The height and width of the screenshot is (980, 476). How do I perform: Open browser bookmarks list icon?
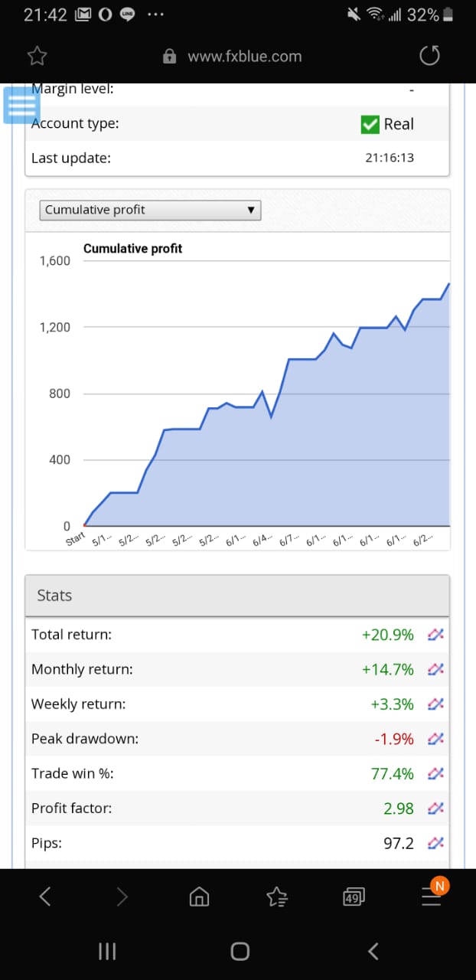point(276,897)
